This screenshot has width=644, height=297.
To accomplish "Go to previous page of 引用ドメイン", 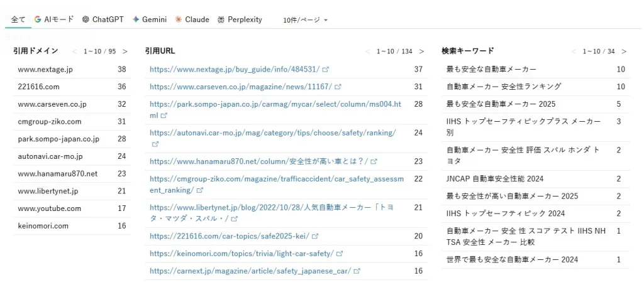I will click(74, 51).
